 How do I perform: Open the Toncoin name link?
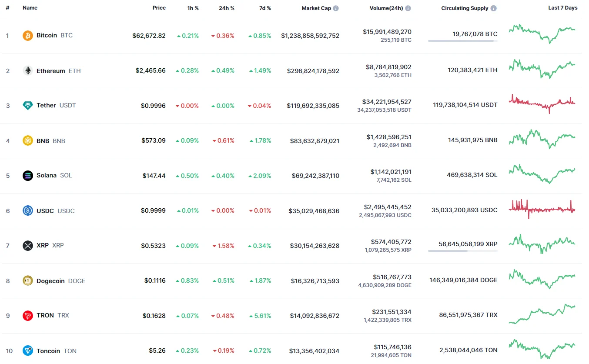(48, 351)
